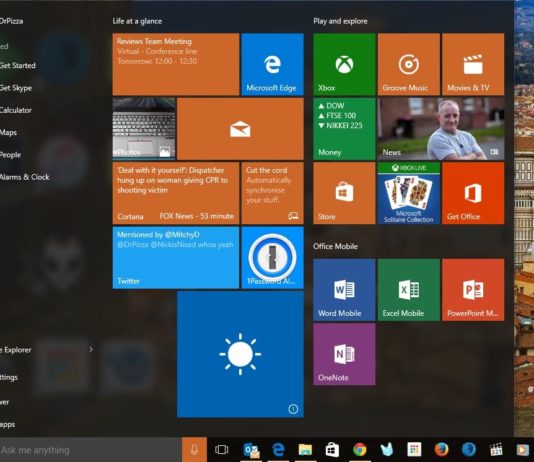Open the Reviews Team Meeting calendar tile
This screenshot has height=462, width=534.
[x=176, y=64]
